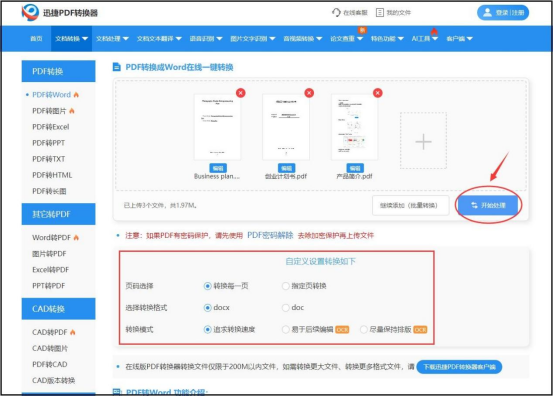Choose docx output format
Viewport: 554px width, 396px height.
[x=207, y=308]
